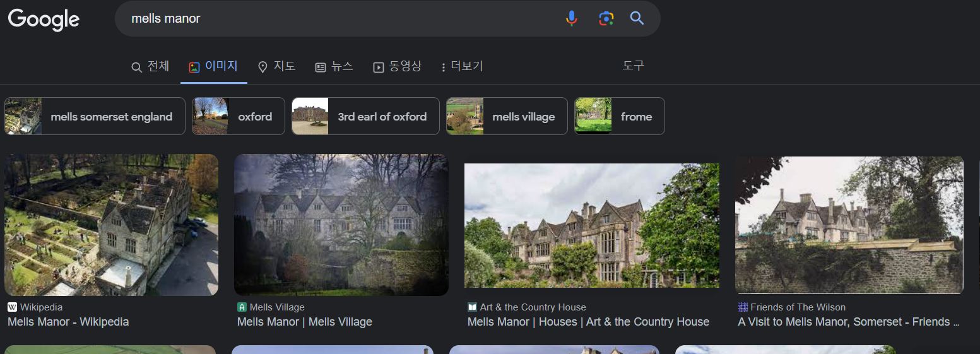
Task: Open the Mells Village misty manor image
Action: pos(341,225)
